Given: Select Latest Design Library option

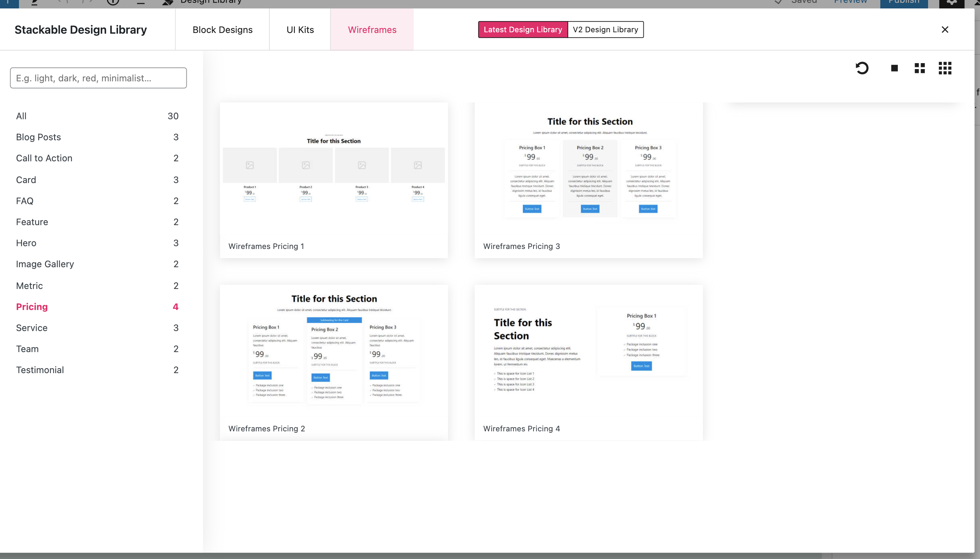Looking at the screenshot, I should (522, 29).
